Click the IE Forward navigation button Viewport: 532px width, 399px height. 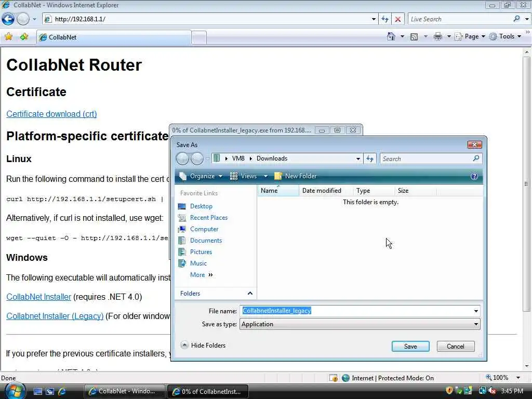coord(23,19)
